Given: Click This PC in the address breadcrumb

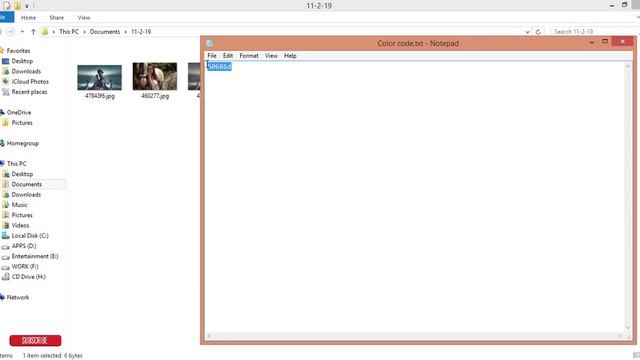Looking at the screenshot, I should (69, 31).
